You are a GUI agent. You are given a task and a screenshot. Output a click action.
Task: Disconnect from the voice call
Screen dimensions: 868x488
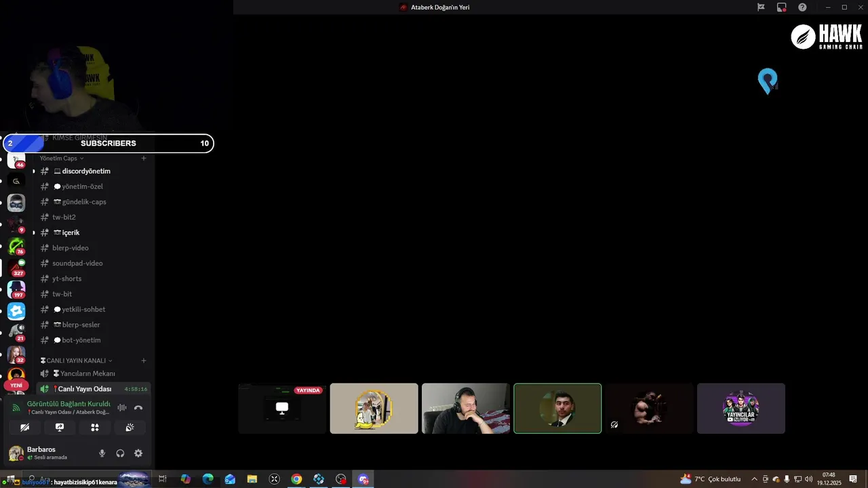[x=138, y=407]
